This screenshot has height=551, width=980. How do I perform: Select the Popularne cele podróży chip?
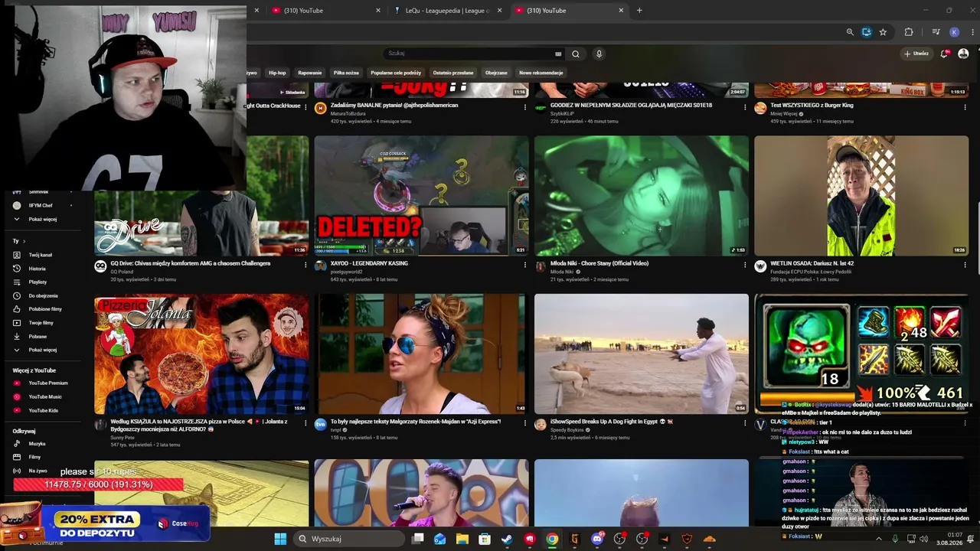click(396, 73)
